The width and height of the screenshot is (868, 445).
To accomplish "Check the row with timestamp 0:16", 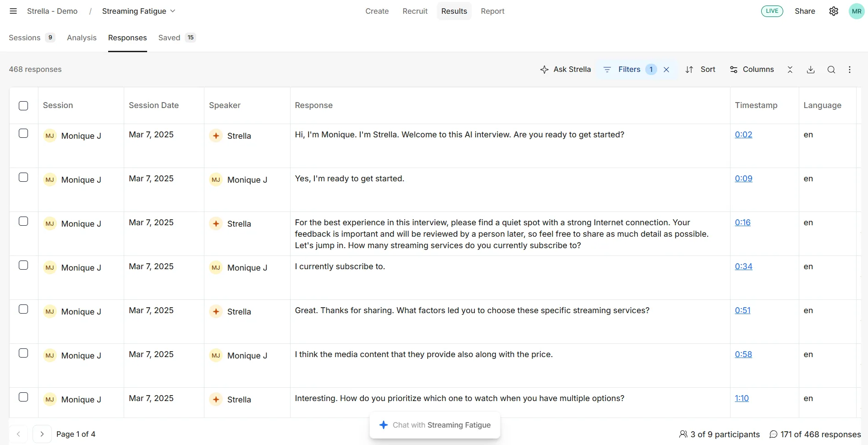I will [23, 221].
